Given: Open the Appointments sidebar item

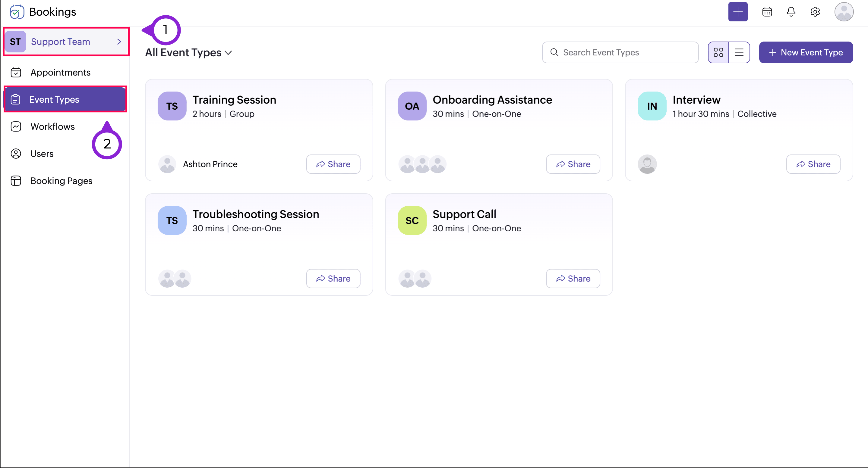Looking at the screenshot, I should 60,72.
